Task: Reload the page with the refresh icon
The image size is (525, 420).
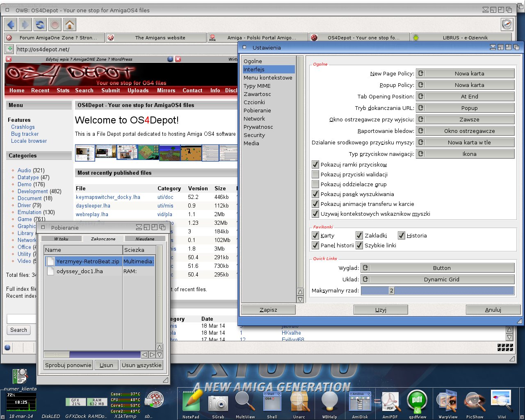Action: (40, 25)
